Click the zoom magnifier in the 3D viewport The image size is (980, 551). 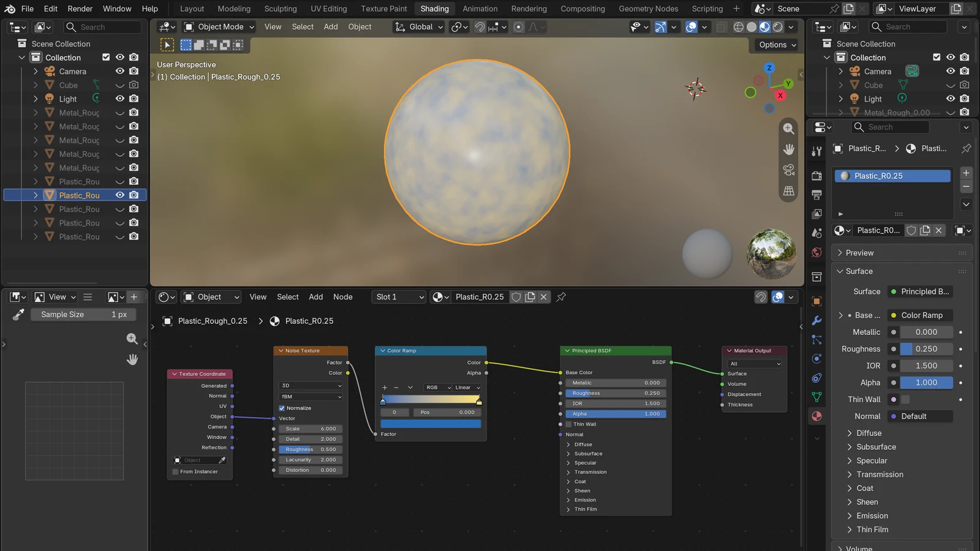(789, 129)
